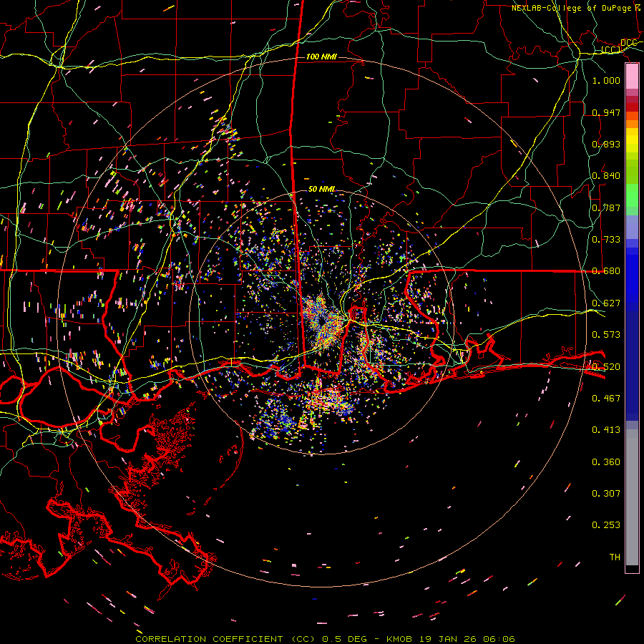Click the (CC) units label above the legend

[611, 49]
